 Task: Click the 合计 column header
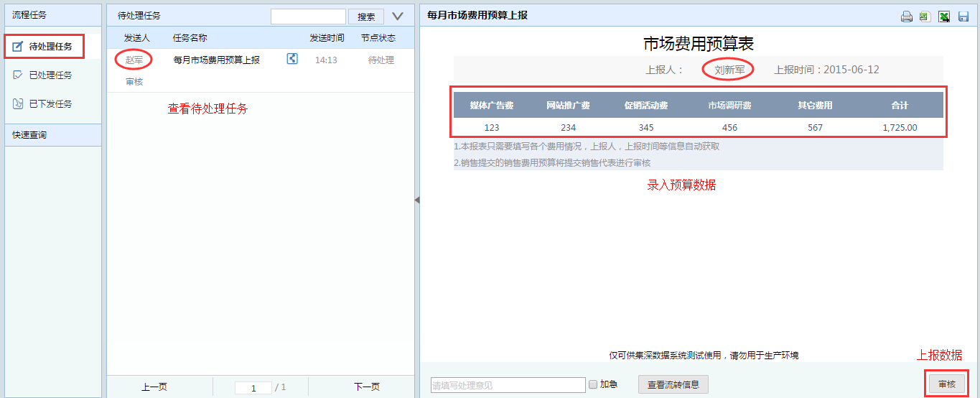[x=900, y=105]
